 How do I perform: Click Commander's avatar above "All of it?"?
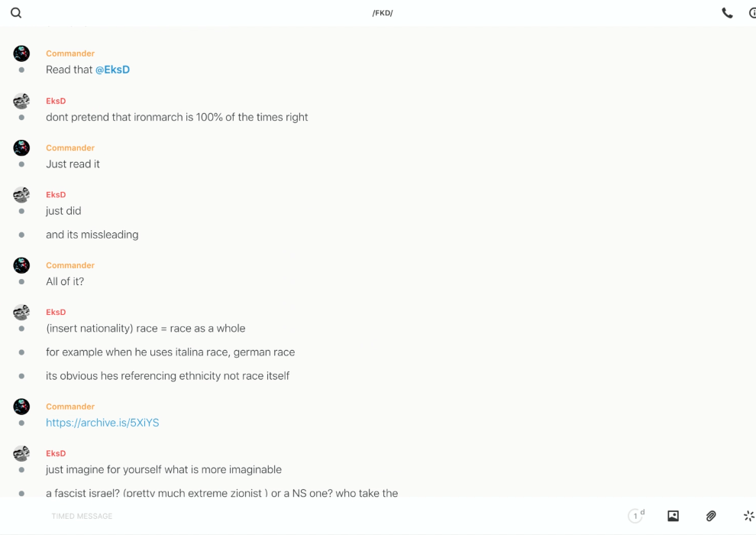pyautogui.click(x=21, y=265)
